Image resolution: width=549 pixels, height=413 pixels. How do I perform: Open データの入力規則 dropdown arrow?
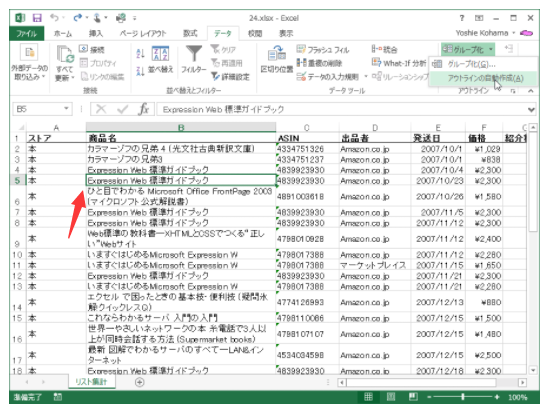click(x=366, y=76)
